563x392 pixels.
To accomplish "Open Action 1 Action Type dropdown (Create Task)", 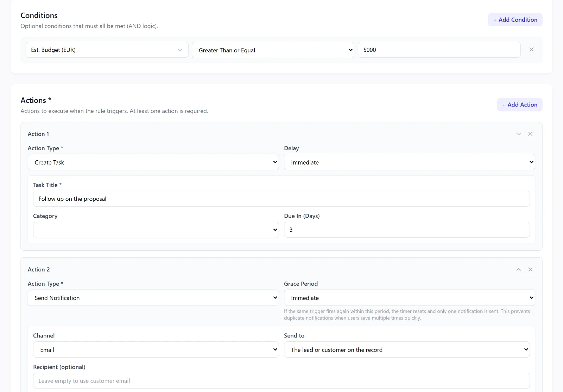I will [153, 162].
